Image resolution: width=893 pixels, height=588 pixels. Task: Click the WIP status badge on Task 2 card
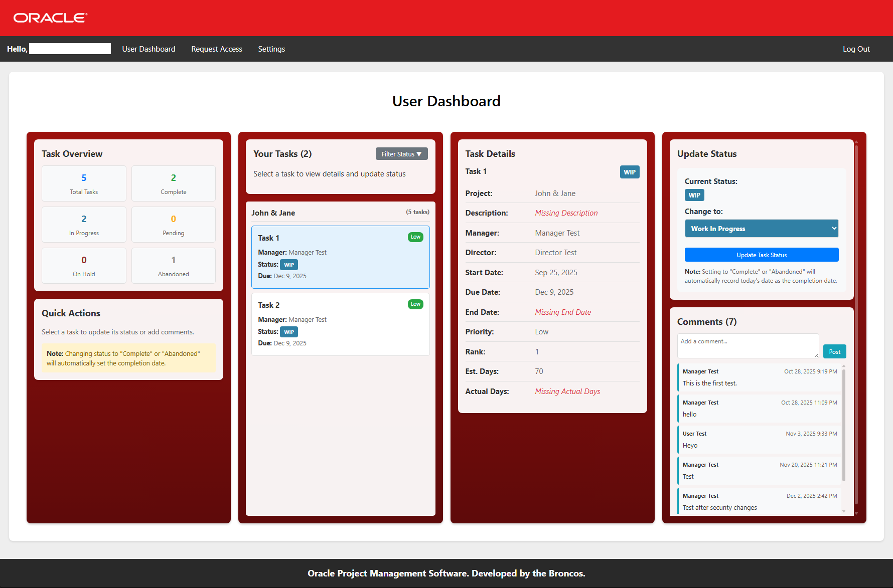point(288,331)
